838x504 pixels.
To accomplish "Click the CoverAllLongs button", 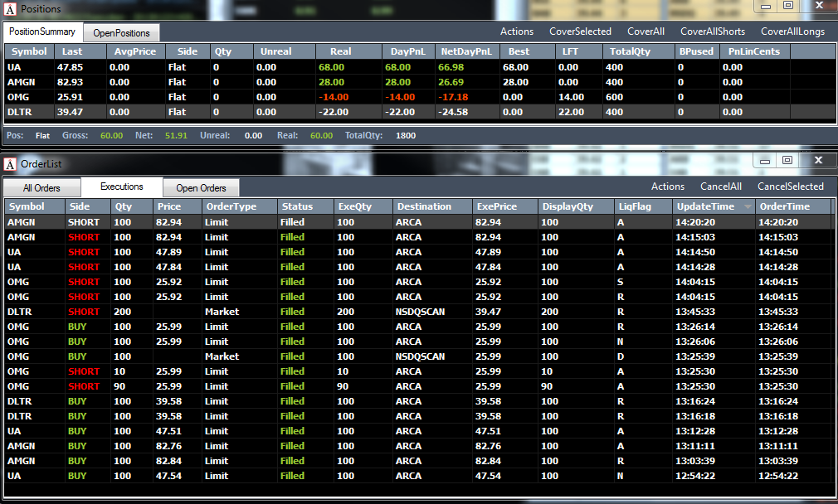I will point(792,31).
